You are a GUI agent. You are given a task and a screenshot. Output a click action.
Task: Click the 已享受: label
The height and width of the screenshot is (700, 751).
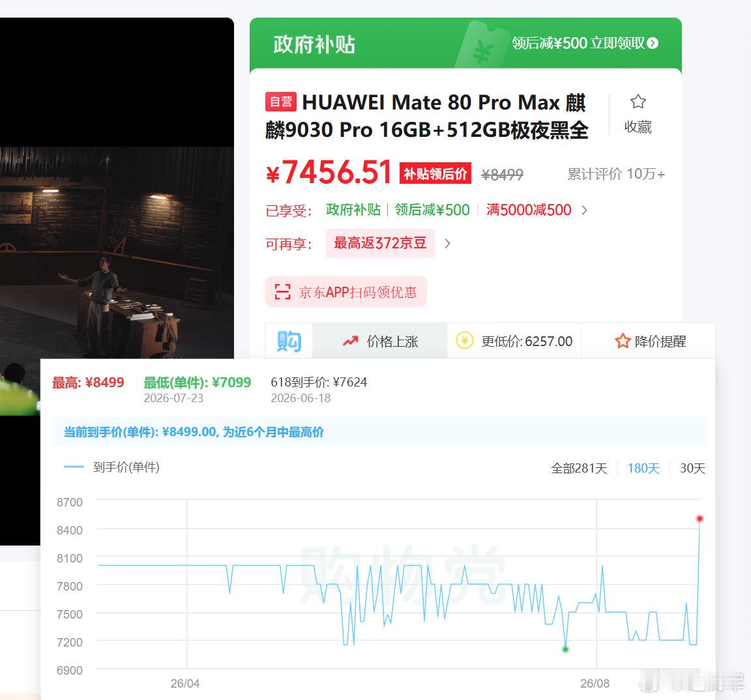289,211
